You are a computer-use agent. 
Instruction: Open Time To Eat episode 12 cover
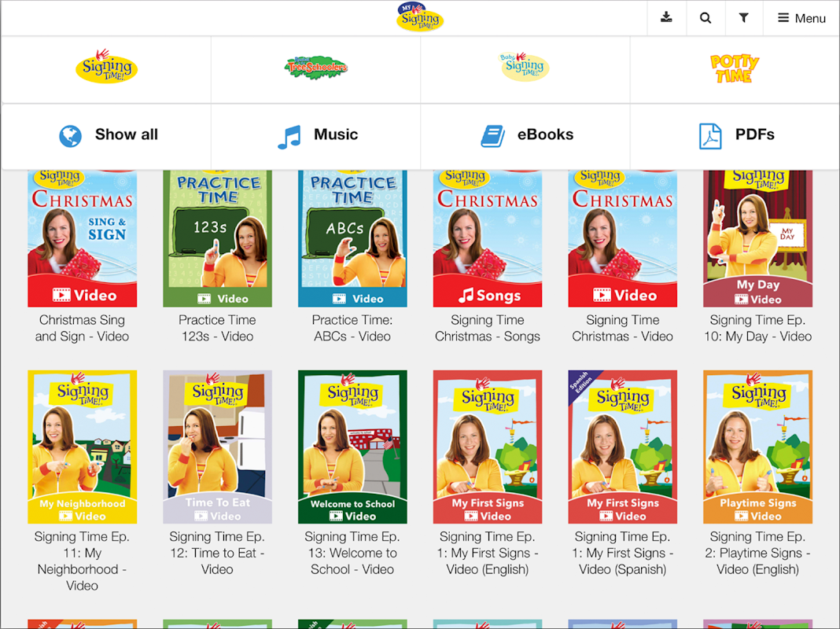coord(218,447)
